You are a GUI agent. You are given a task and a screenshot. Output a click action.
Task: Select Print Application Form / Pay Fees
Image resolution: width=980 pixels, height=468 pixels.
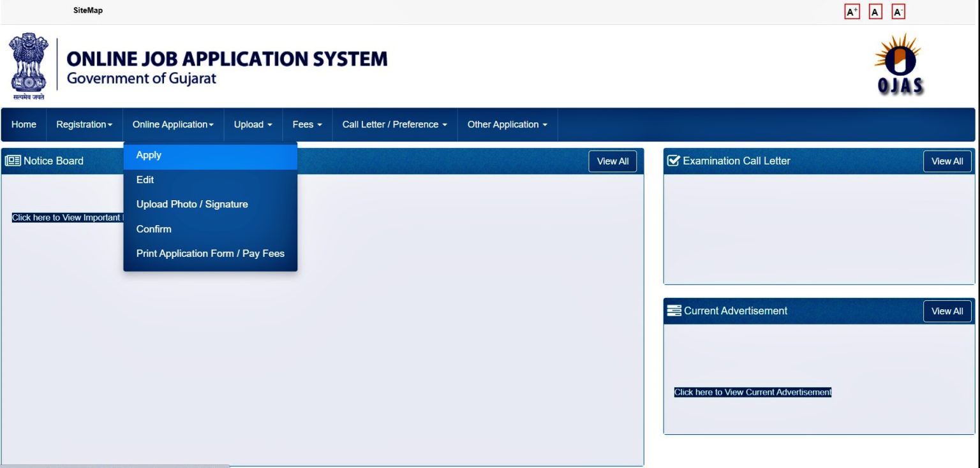click(210, 253)
